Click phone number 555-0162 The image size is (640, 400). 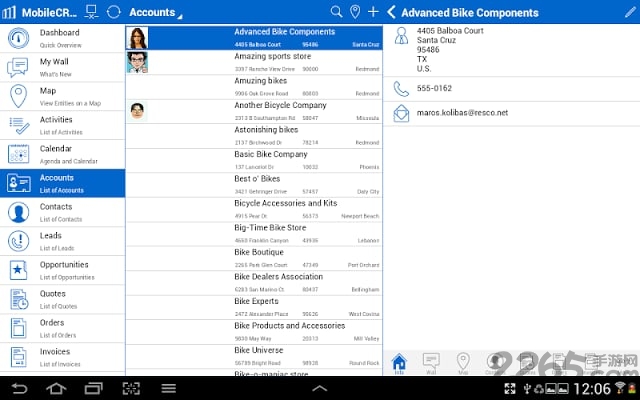point(434,88)
